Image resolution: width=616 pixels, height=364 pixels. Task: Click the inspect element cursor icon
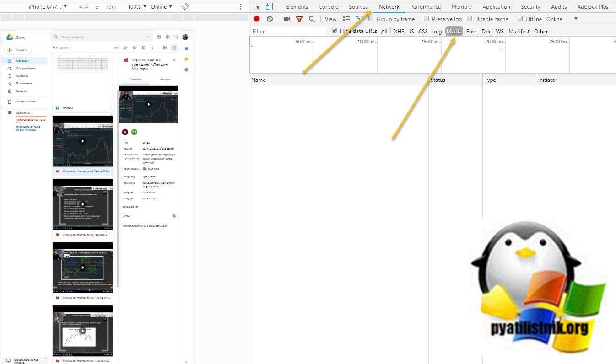coord(257,7)
